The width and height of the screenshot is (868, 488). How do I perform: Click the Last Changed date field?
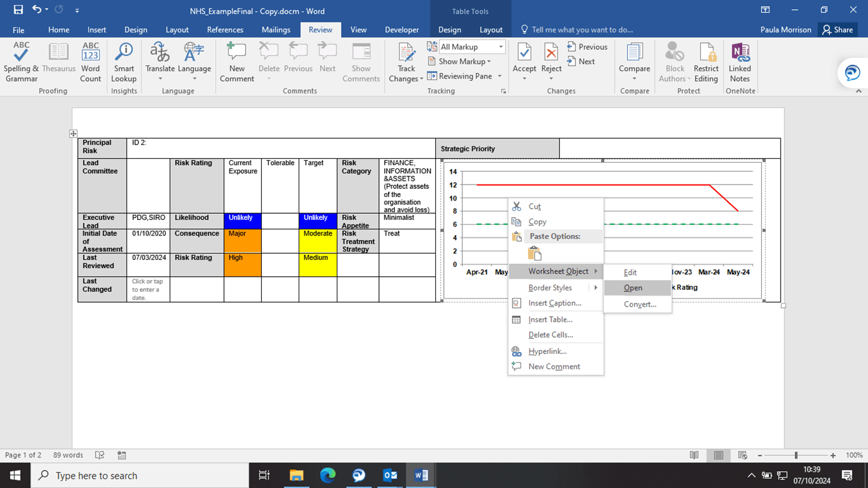(148, 290)
